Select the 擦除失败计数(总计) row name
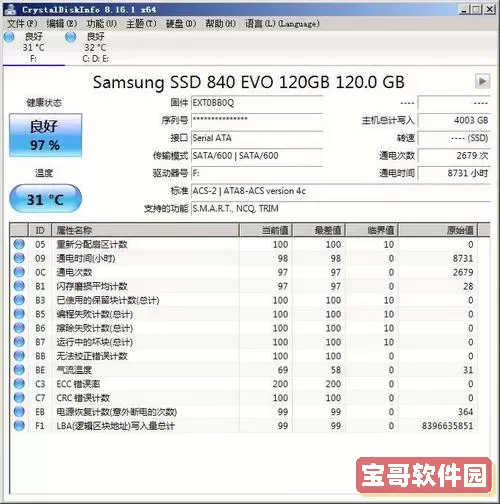This screenshot has width=500, height=504. pyautogui.click(x=95, y=328)
